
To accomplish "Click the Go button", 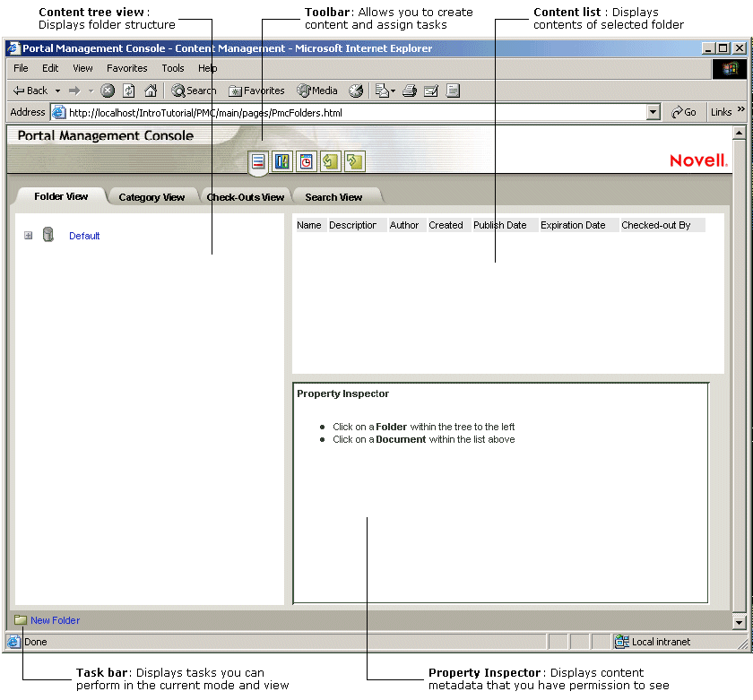I will pos(684,112).
